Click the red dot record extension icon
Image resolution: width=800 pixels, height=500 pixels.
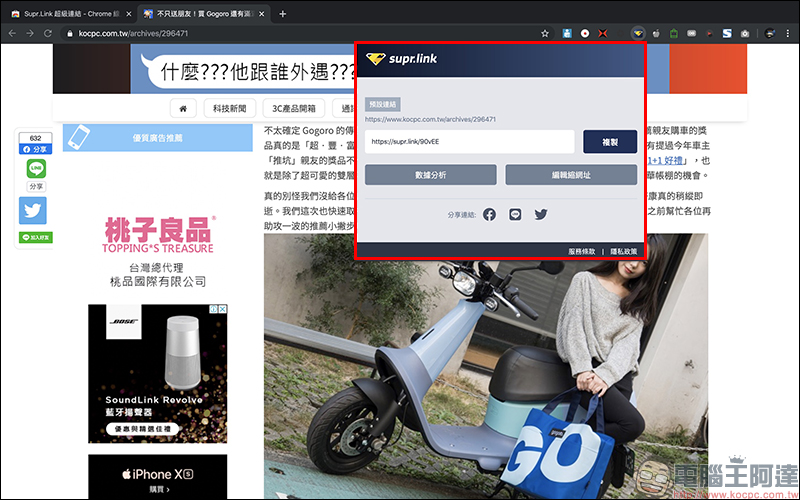[x=585, y=34]
